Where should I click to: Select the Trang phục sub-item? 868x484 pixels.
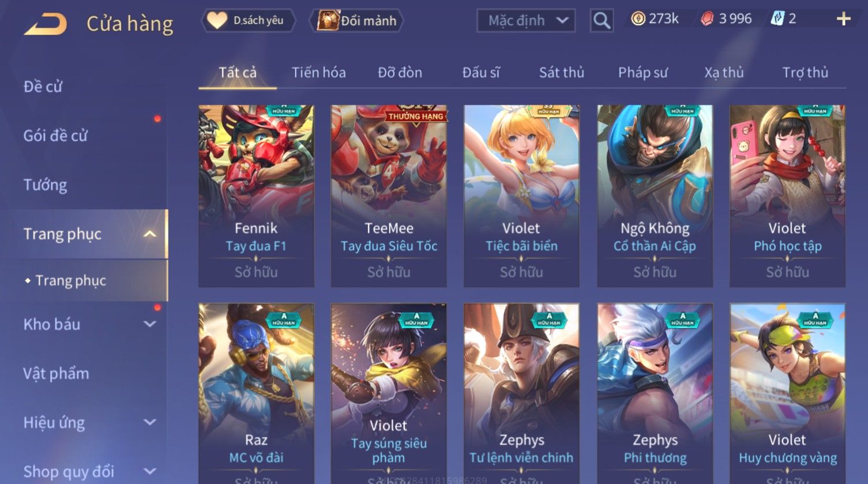[x=70, y=280]
